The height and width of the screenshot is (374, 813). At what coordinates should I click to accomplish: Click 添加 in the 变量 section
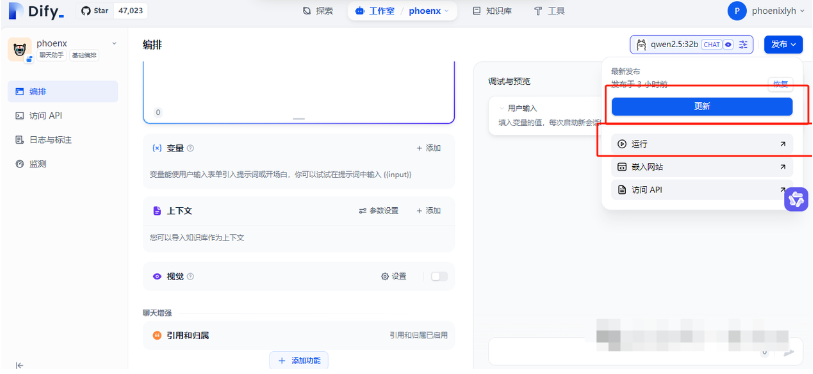[428, 148]
